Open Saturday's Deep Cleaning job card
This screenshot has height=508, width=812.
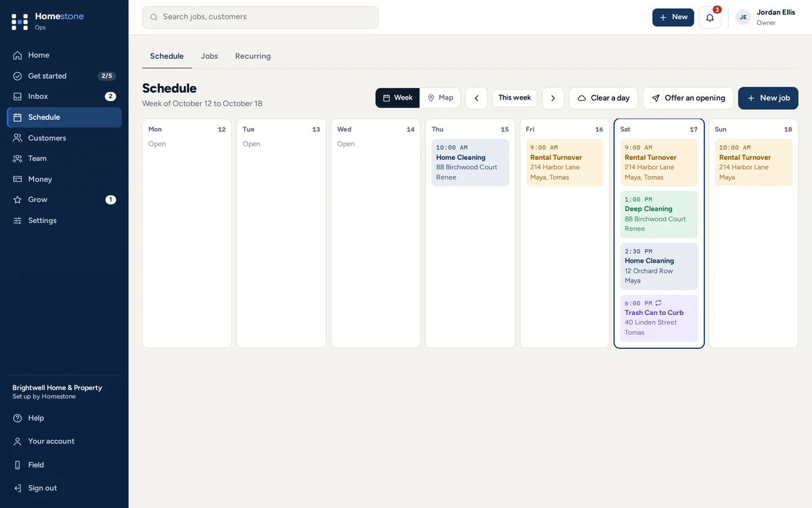pos(659,214)
